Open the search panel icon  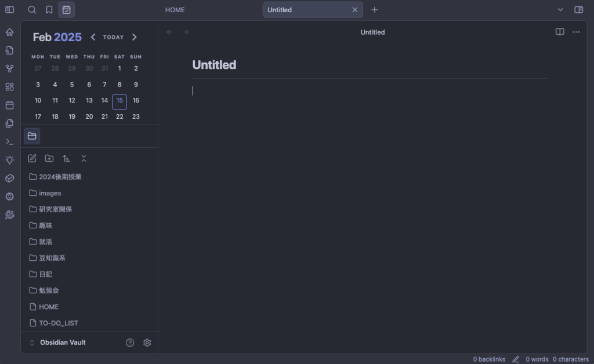(x=32, y=10)
